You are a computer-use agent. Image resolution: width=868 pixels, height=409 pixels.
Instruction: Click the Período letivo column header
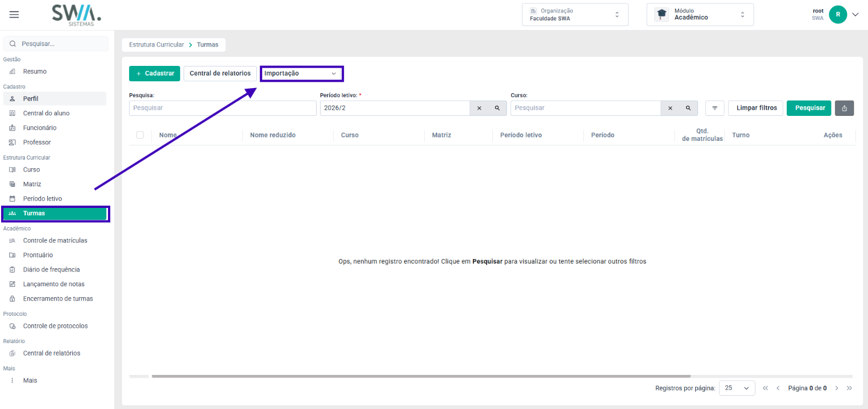pyautogui.click(x=521, y=135)
